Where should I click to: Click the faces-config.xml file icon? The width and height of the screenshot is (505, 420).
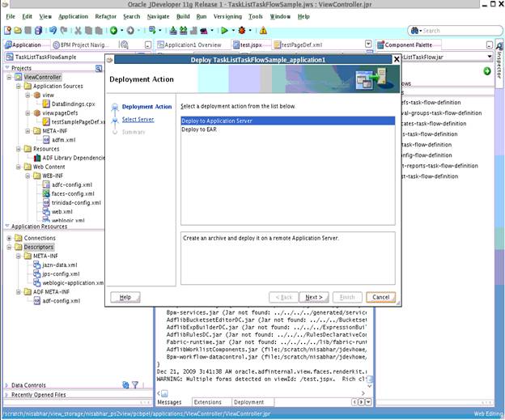(x=46, y=194)
